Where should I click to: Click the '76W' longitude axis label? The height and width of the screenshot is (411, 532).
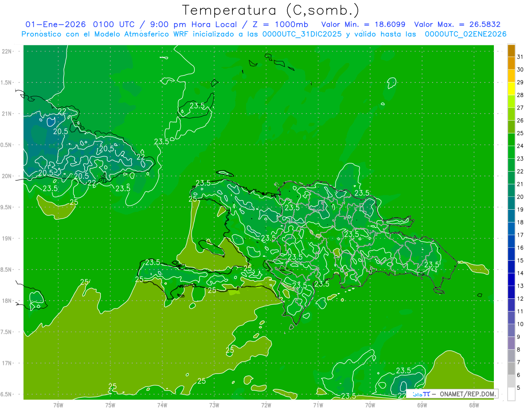pos(58,405)
